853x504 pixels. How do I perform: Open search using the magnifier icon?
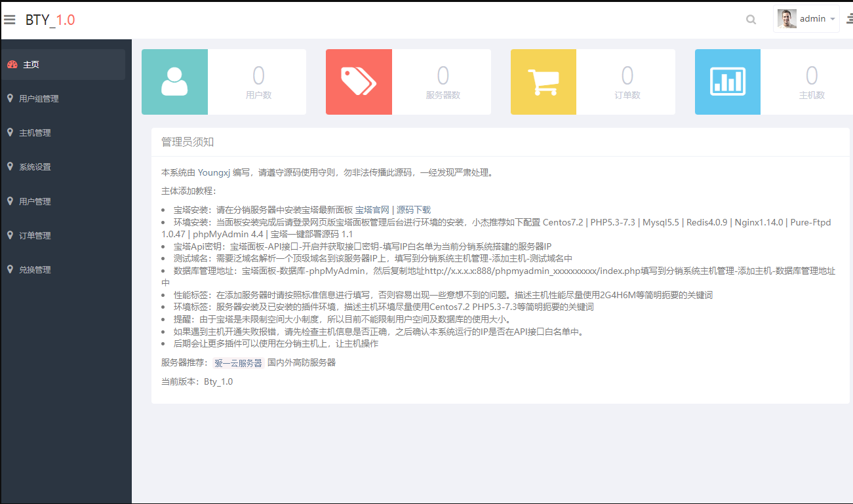[x=751, y=19]
